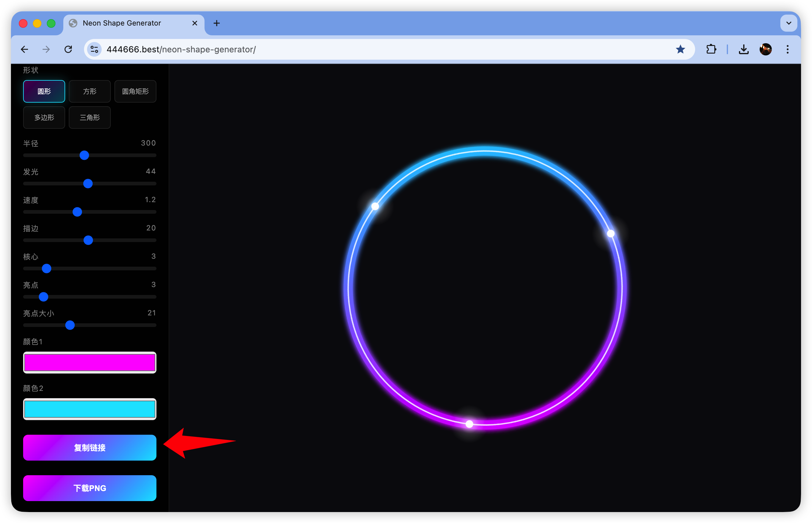Open the Chrome three-dot menu
812x523 pixels.
[788, 50]
